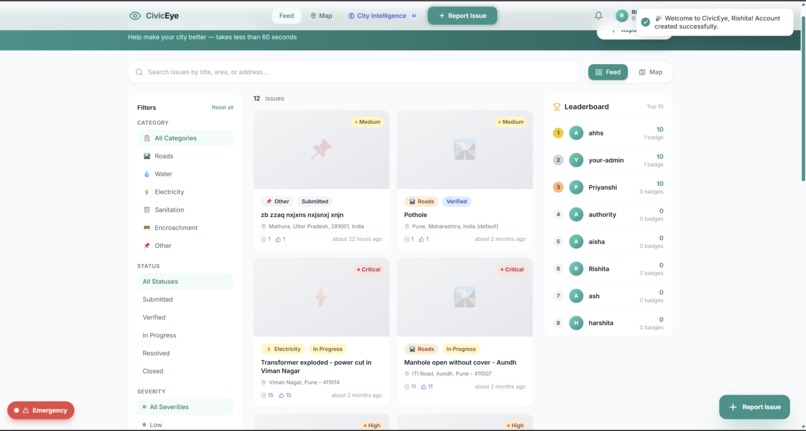The image size is (806, 431).
Task: Filter by Low severity
Action: pyautogui.click(x=185, y=425)
